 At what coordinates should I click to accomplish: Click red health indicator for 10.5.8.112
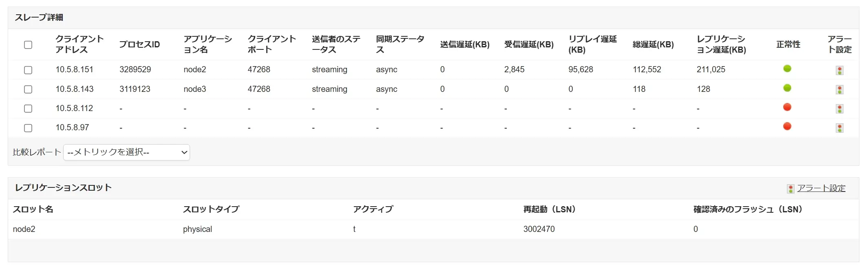(x=787, y=107)
